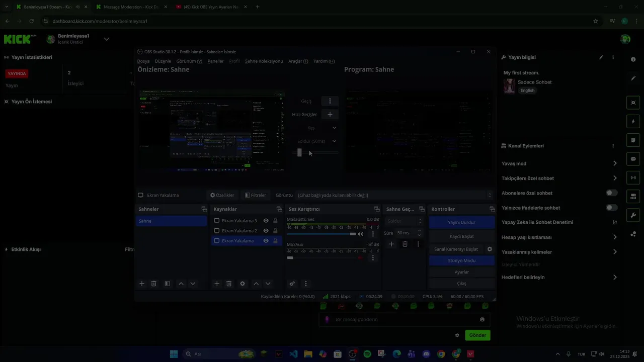Open Mic/Aux channel options menu

(373, 258)
